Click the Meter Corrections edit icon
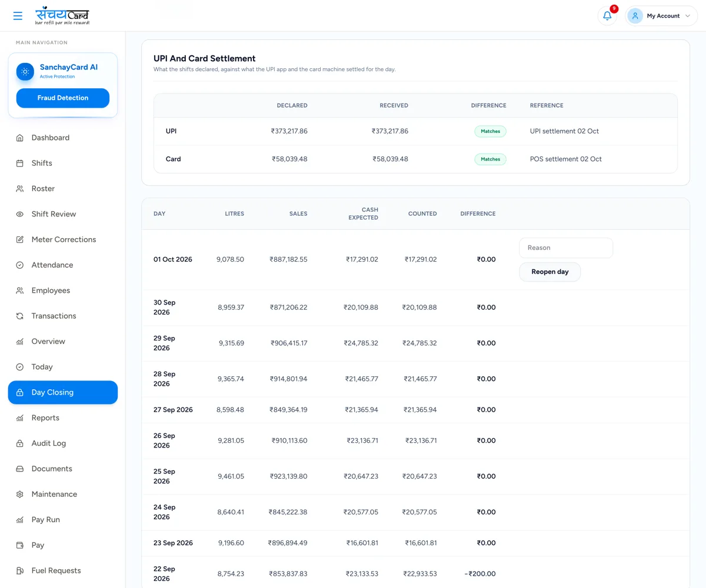This screenshot has height=588, width=706. [x=19, y=240]
